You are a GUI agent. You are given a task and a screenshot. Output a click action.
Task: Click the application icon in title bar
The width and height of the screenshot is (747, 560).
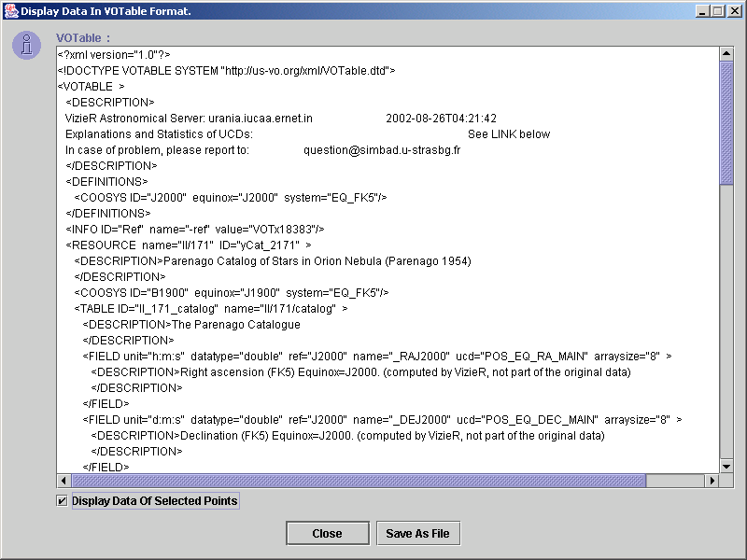click(11, 11)
